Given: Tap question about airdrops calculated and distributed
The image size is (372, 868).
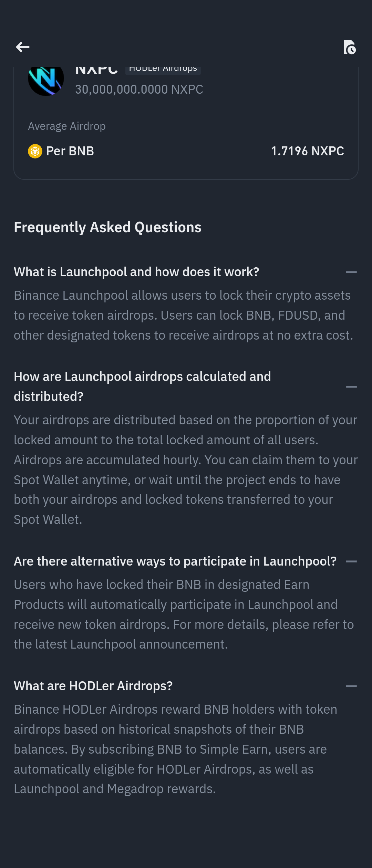Looking at the screenshot, I should click(142, 386).
